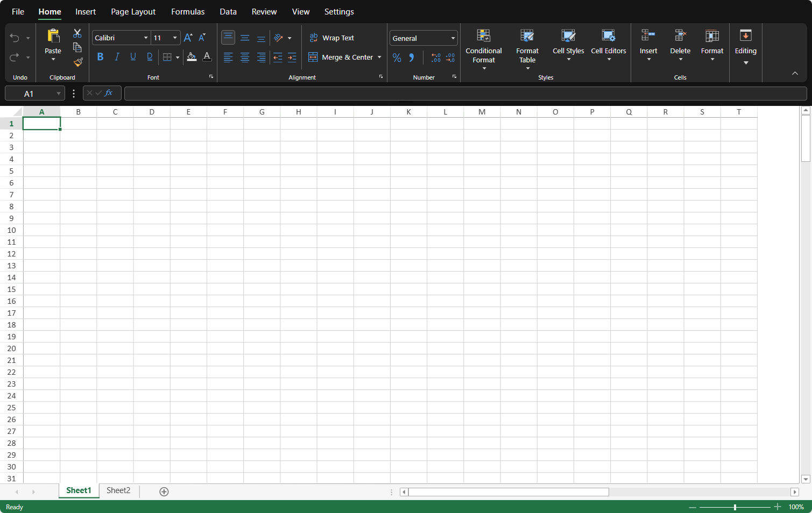Click the Increase Indent icon
Image resolution: width=812 pixels, height=513 pixels.
pos(292,57)
